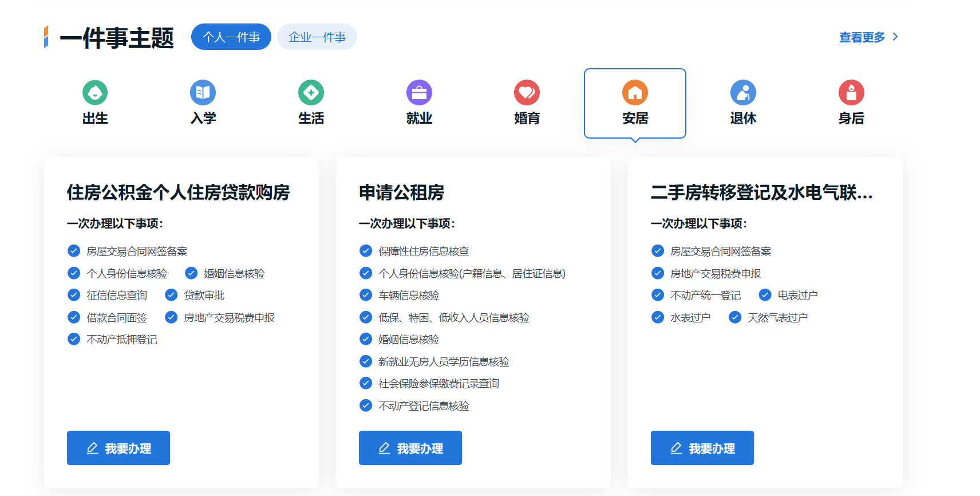Select the 出生 birth category icon

tap(95, 92)
